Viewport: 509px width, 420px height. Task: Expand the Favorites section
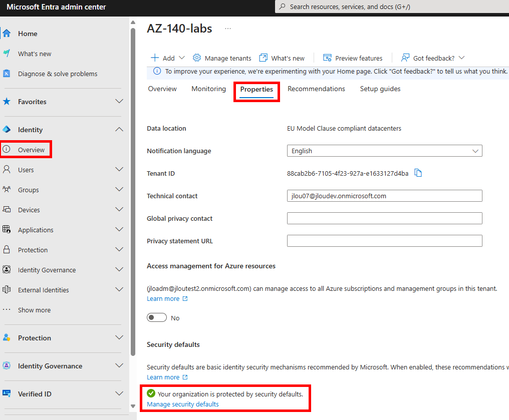[x=119, y=102]
